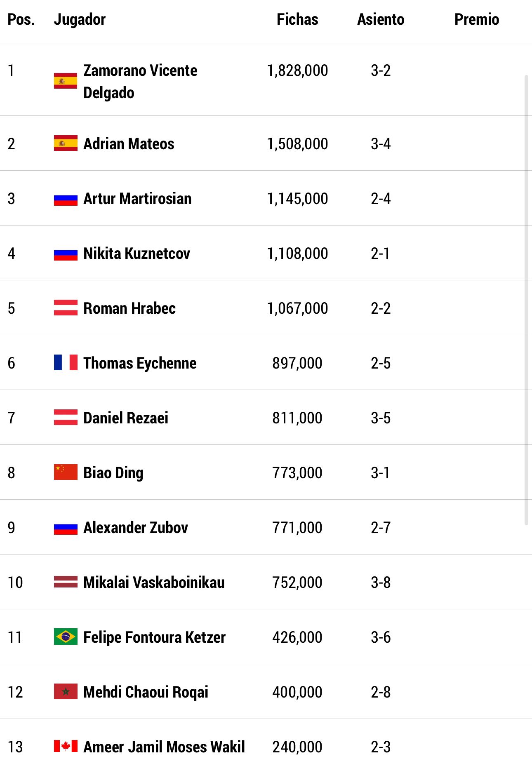Click the Spain flag next to Adrian Mateos
The height and width of the screenshot is (773, 532).
(66, 143)
